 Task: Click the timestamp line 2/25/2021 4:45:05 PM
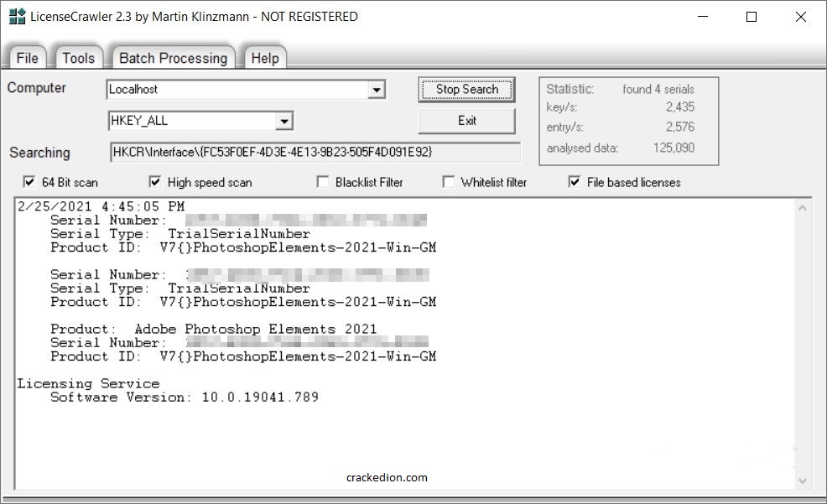[x=101, y=206]
